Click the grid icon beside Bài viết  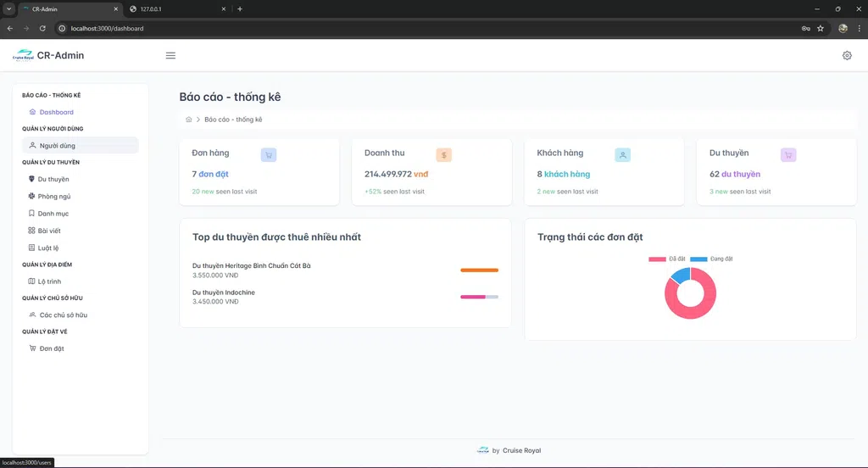tap(31, 231)
